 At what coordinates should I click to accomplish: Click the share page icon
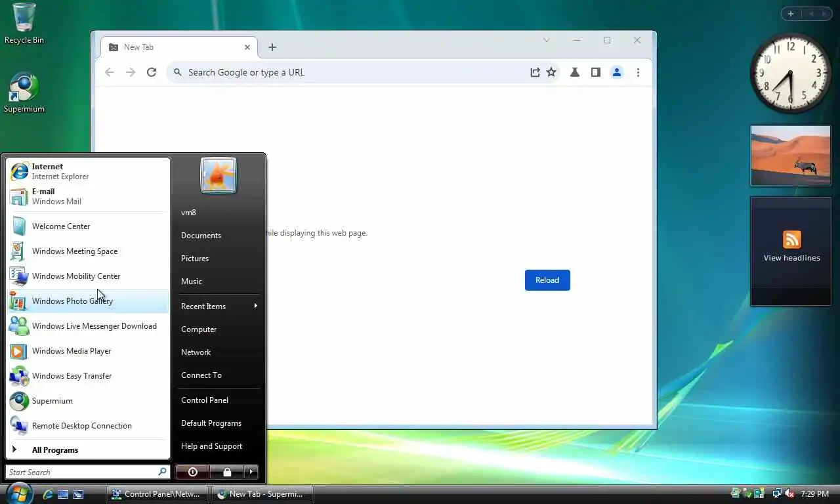(x=535, y=72)
